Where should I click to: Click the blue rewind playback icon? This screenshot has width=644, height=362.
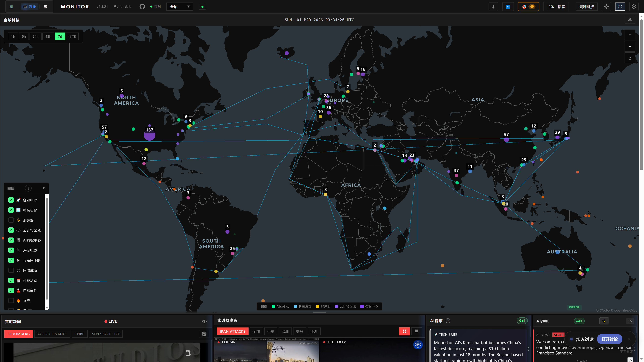508,7
